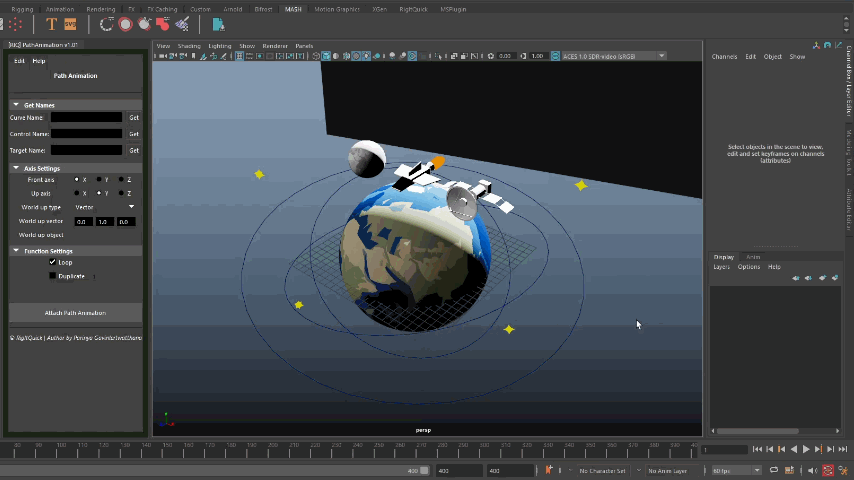The height and width of the screenshot is (480, 854).
Task: Open the viewport Lighting menu
Action: click(x=219, y=46)
